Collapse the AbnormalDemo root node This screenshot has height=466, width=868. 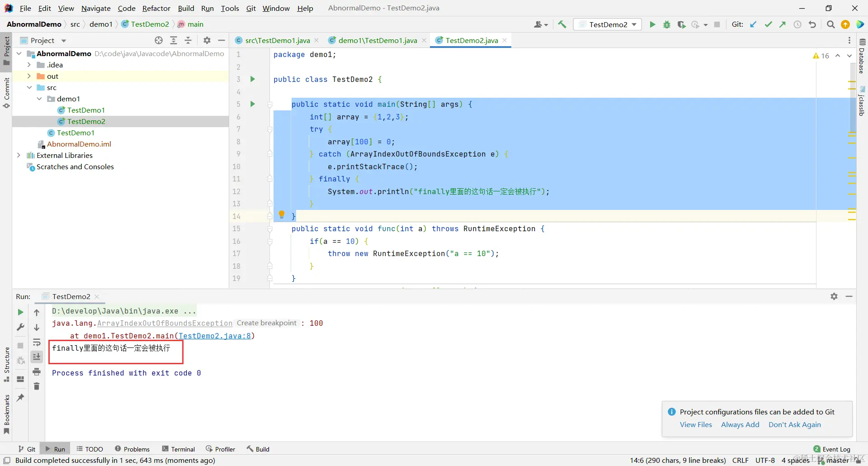pyautogui.click(x=19, y=53)
